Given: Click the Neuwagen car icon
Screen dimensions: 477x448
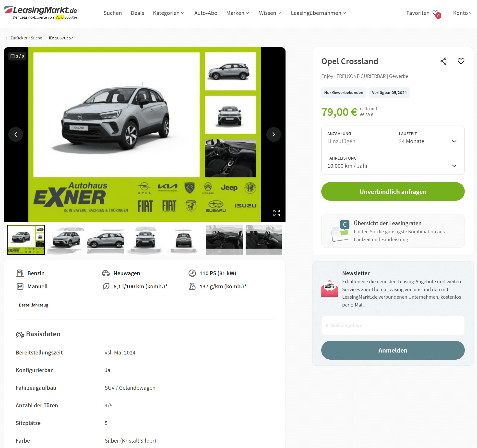Looking at the screenshot, I should [x=106, y=273].
